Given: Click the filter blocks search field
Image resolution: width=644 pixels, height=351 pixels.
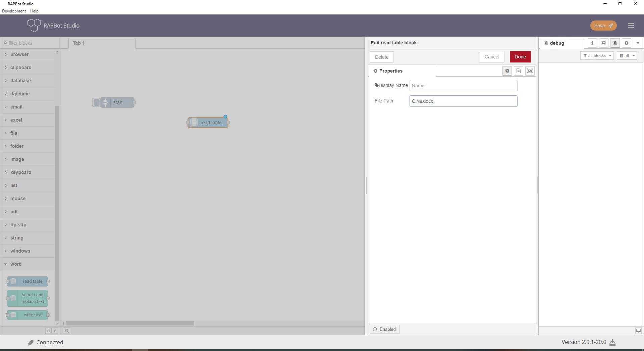Looking at the screenshot, I should (x=30, y=43).
